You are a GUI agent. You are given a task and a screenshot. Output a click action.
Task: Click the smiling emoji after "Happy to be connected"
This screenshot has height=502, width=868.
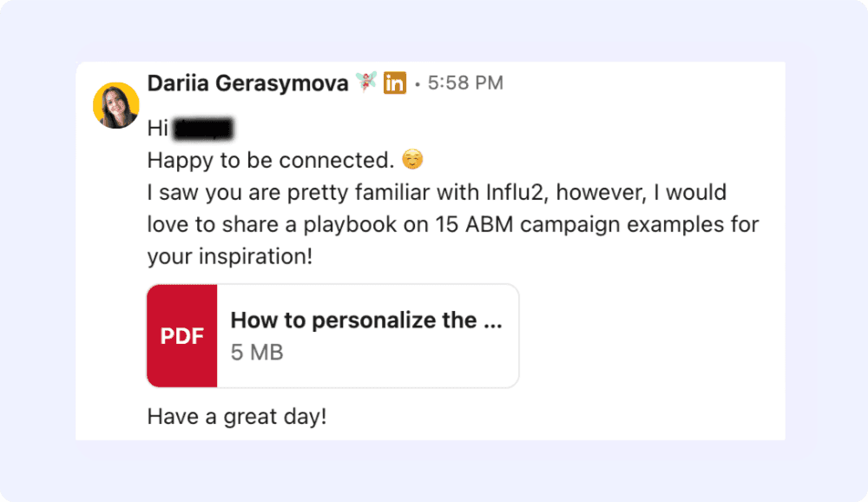[x=413, y=161]
